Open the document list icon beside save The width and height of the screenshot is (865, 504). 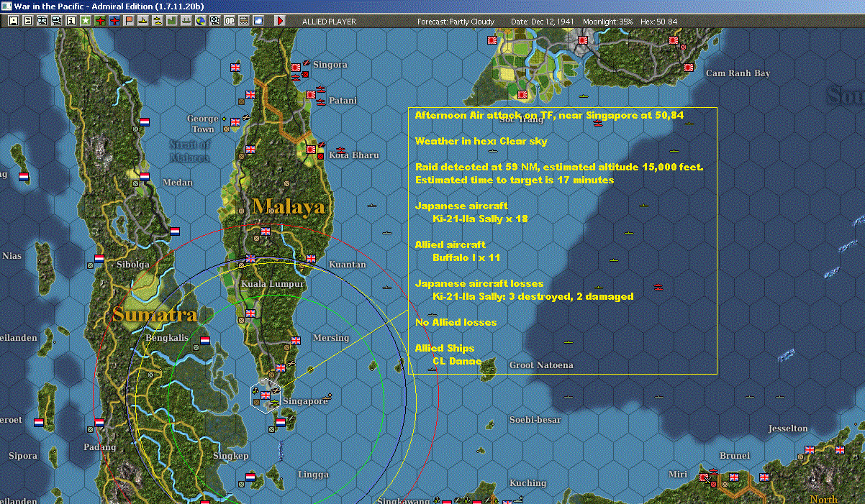28,21
